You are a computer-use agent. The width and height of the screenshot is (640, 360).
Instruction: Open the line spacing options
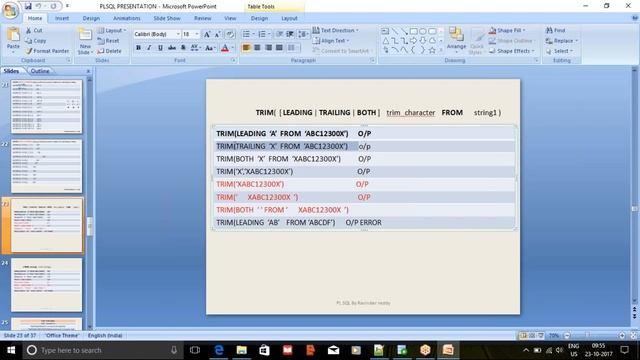coord(303,34)
